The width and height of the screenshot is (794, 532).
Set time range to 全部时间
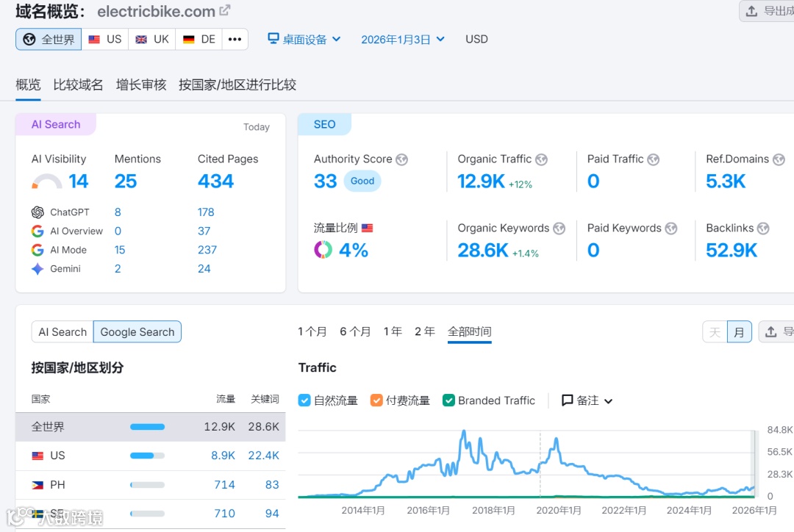point(469,331)
